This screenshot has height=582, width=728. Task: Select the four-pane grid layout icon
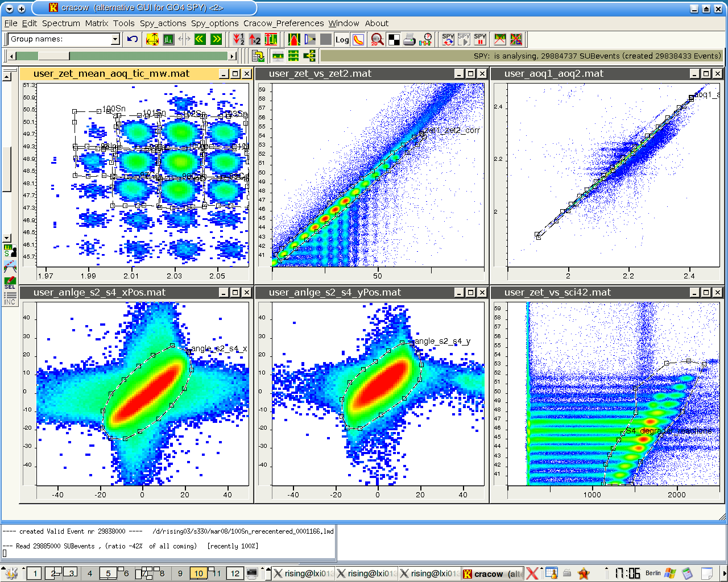coord(293,56)
